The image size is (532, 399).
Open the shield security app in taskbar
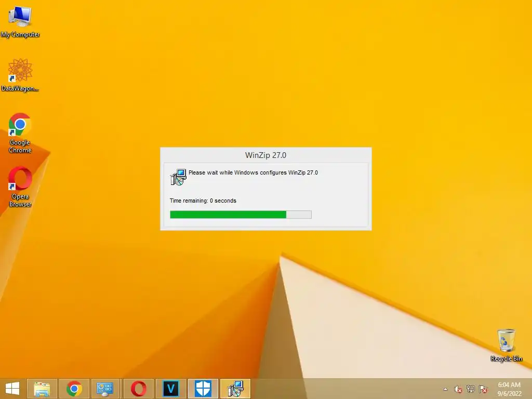[x=203, y=389]
